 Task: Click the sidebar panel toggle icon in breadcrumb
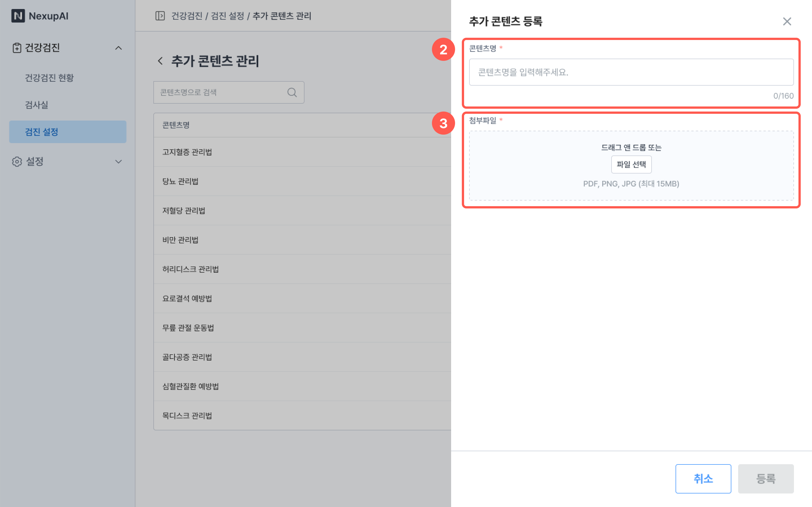click(x=160, y=16)
